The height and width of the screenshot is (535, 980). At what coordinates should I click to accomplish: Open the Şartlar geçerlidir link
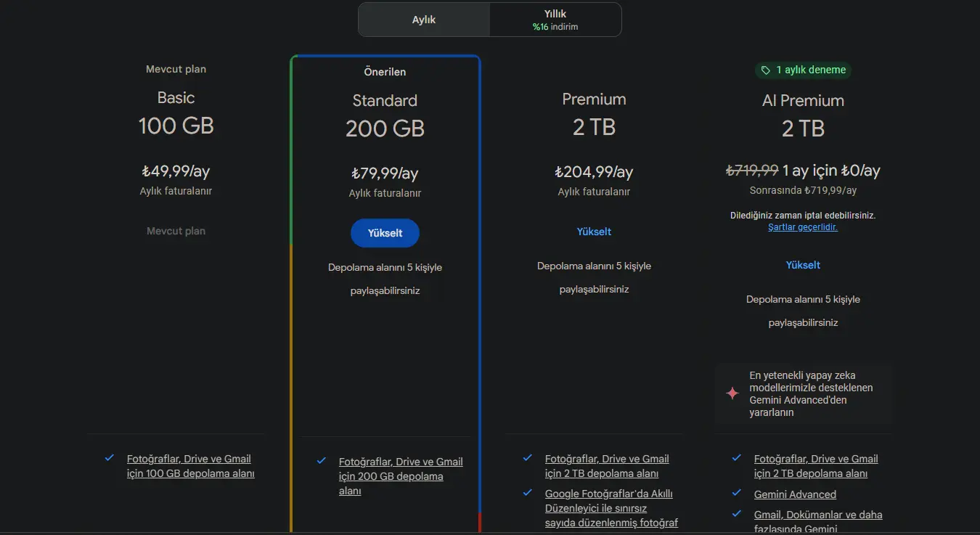803,227
